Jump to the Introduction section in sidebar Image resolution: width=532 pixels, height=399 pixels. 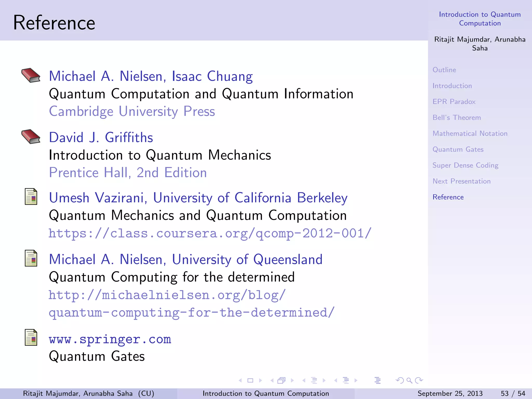(x=452, y=86)
